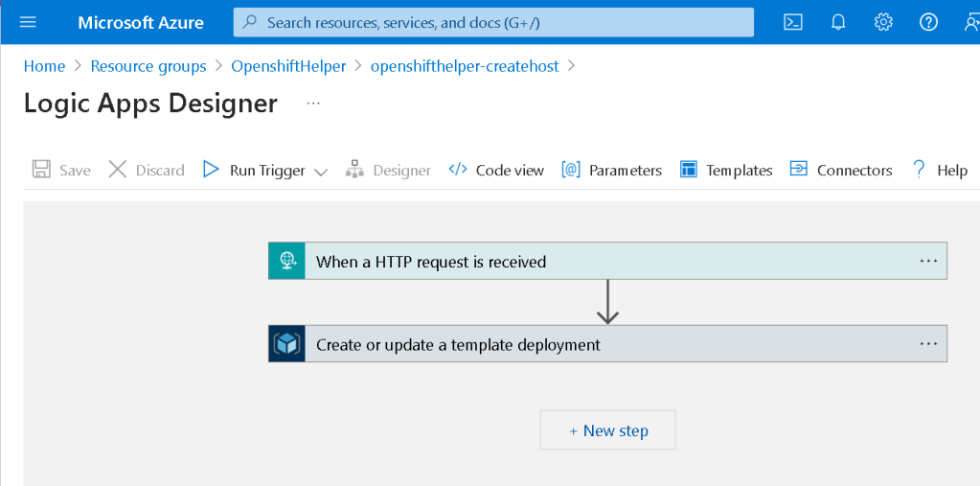The width and height of the screenshot is (980, 486).
Task: Open openshifthelper-createhost breadcrumb link
Action: click(465, 66)
